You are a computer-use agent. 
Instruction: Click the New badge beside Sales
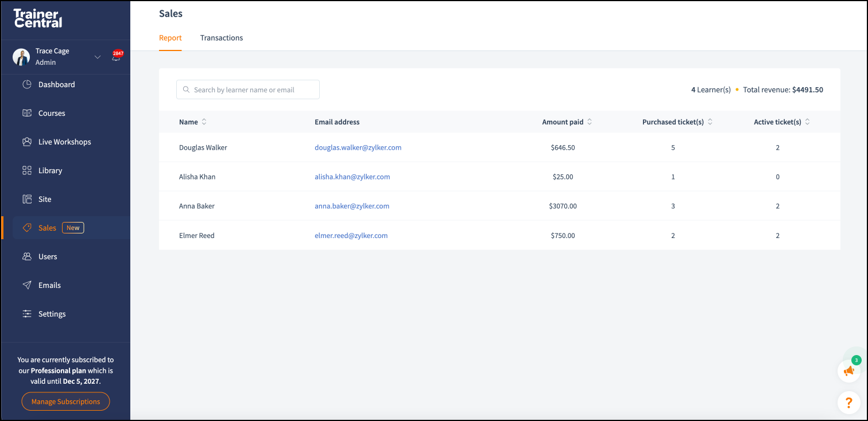click(73, 228)
